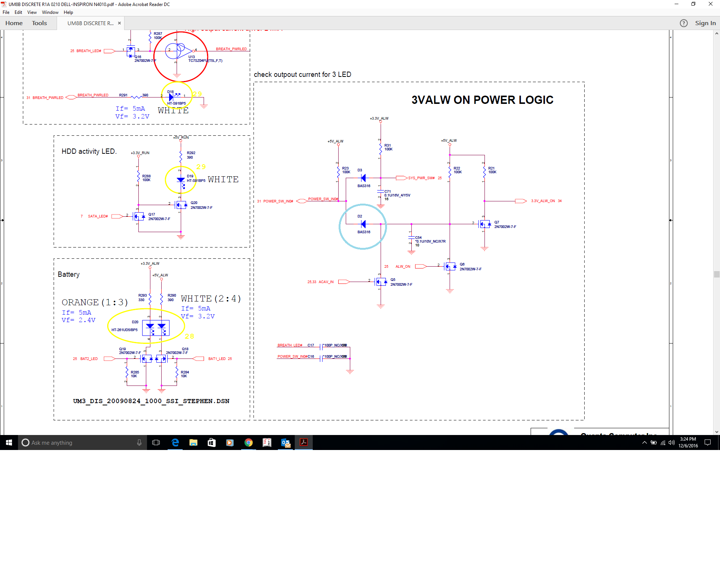Click the 'Battery' section label

(69, 274)
